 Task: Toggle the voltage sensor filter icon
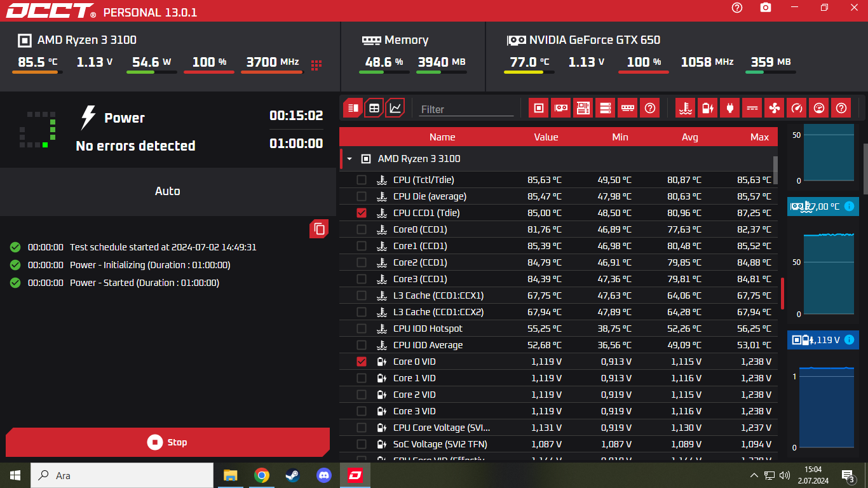[707, 108]
